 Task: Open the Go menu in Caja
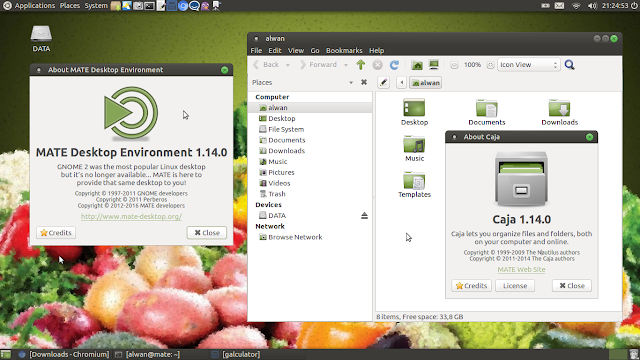pyautogui.click(x=315, y=51)
